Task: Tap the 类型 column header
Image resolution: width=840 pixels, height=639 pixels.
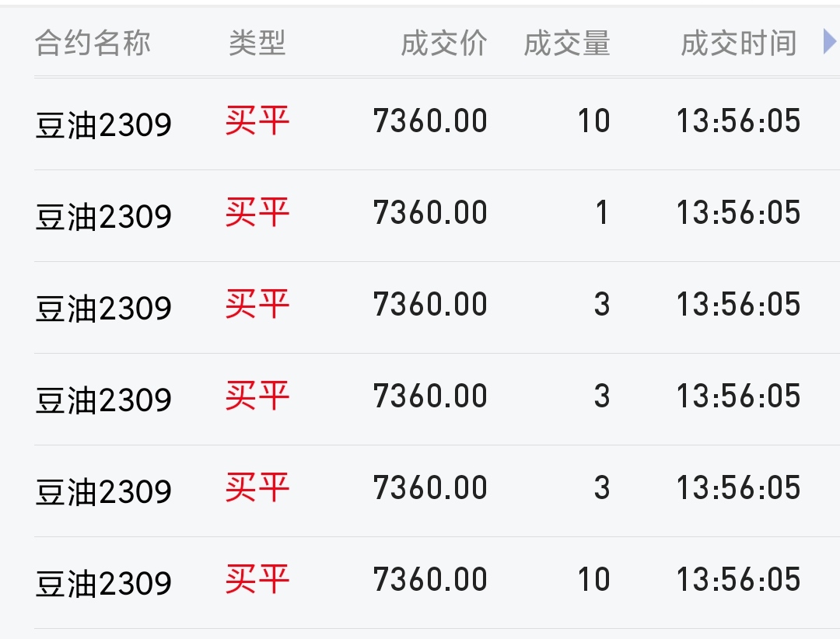Action: [x=257, y=43]
